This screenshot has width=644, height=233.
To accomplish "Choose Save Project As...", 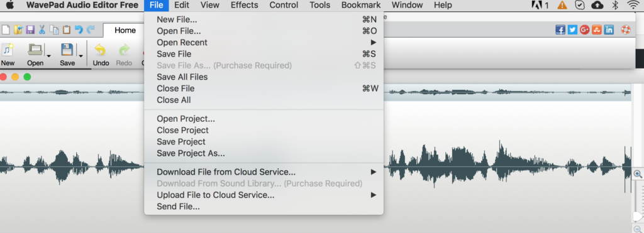I will click(264, 153).
